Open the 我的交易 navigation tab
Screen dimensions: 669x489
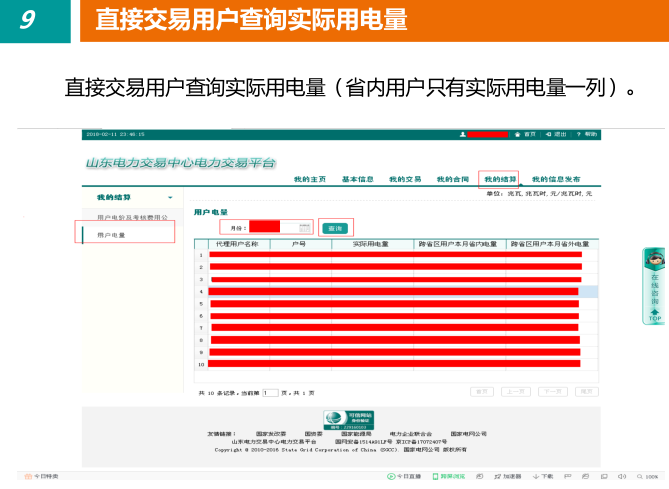pos(405,179)
